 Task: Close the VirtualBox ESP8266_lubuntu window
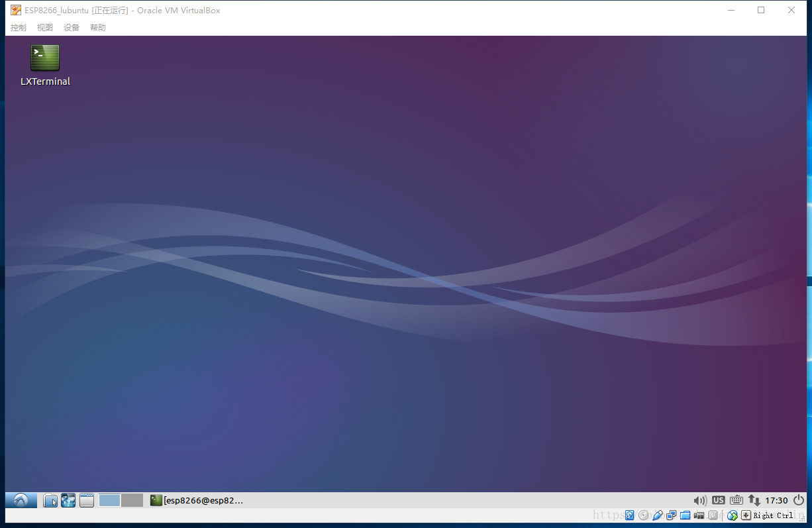pyautogui.click(x=792, y=10)
